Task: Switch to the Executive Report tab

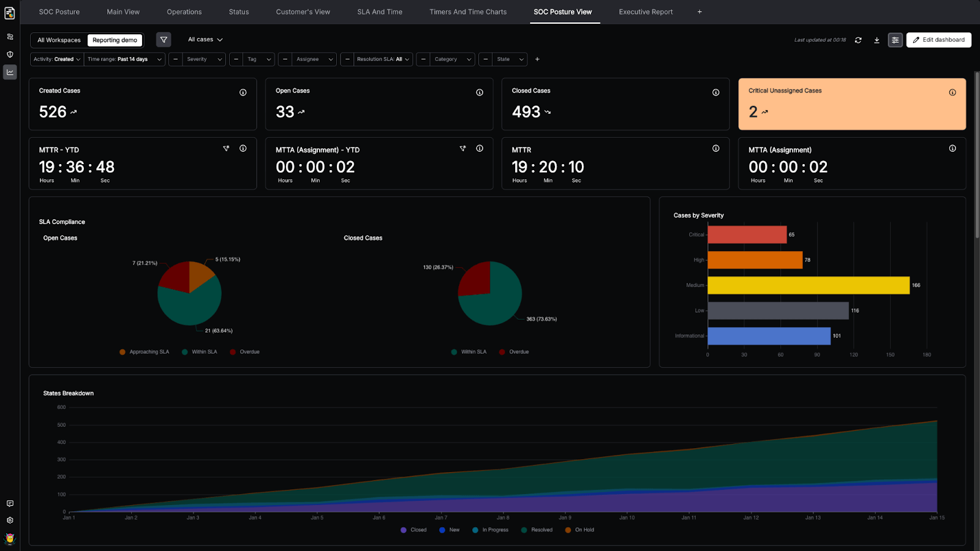Action: [x=646, y=12]
